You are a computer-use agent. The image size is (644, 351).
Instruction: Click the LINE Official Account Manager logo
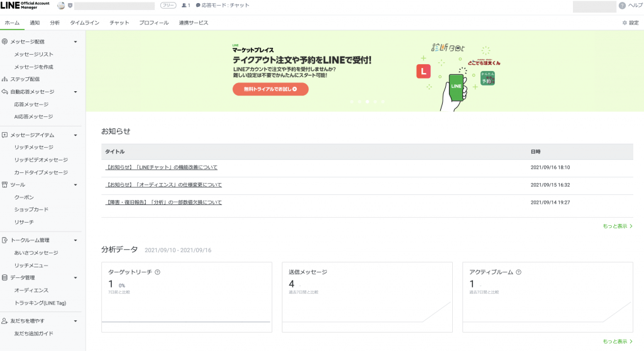tap(25, 5)
